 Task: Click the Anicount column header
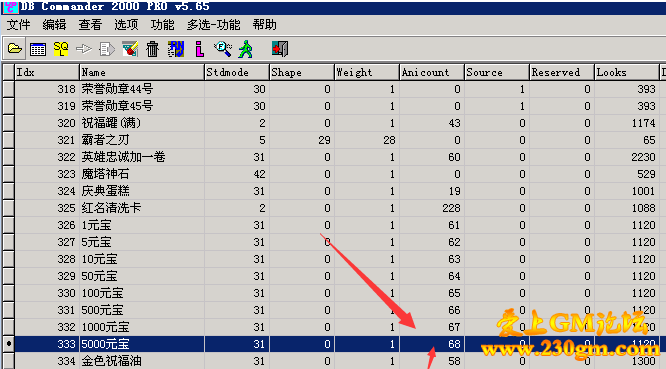tap(432, 72)
